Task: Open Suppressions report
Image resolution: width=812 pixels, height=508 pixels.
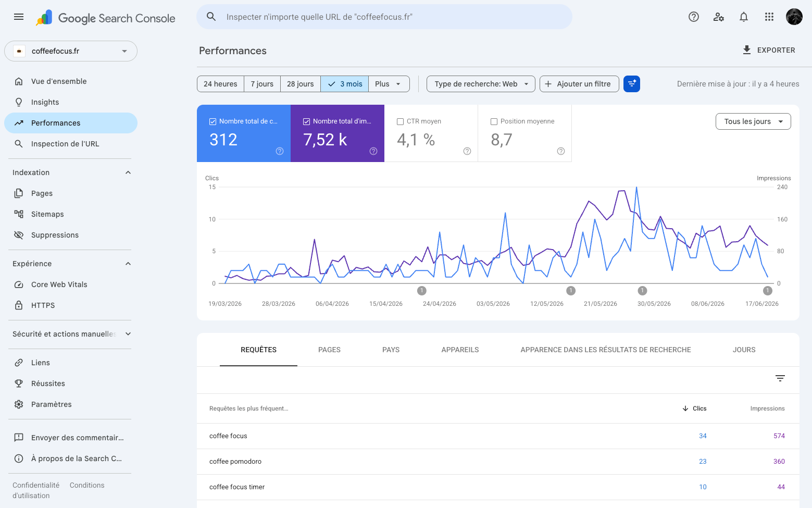Action: point(71,235)
